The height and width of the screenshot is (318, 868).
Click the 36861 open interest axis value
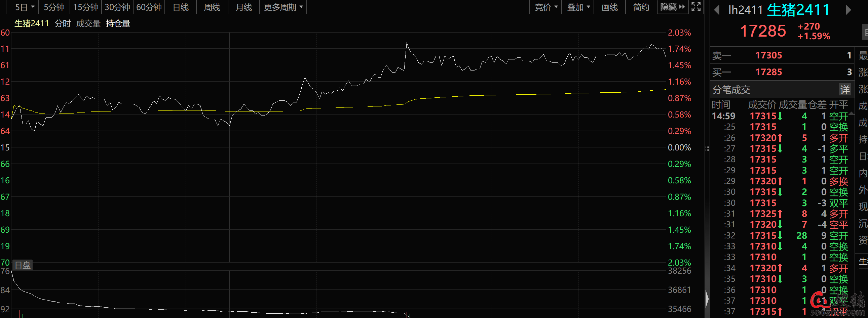click(x=679, y=290)
